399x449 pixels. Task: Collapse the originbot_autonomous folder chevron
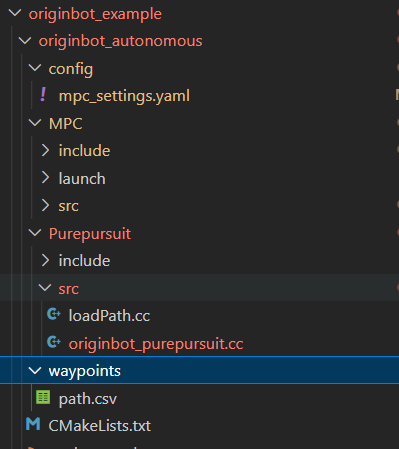tap(25, 41)
